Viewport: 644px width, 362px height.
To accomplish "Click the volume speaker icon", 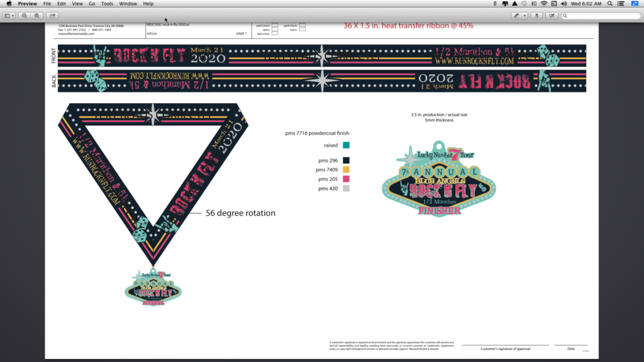I will pyautogui.click(x=564, y=4).
